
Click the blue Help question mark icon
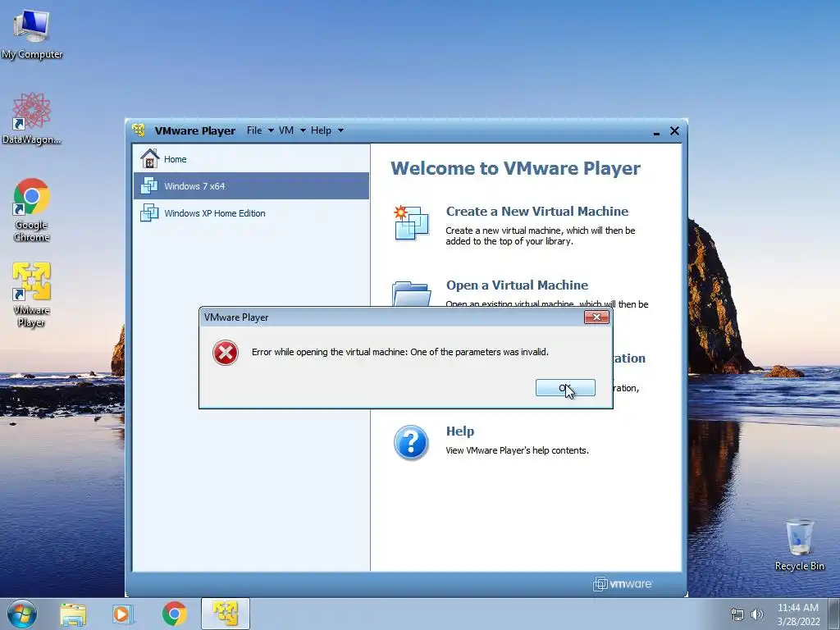411,443
